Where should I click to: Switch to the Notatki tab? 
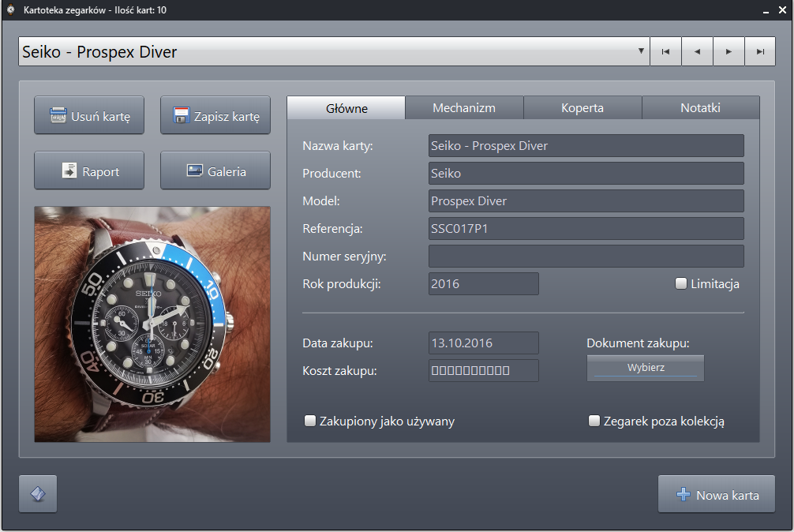(700, 108)
